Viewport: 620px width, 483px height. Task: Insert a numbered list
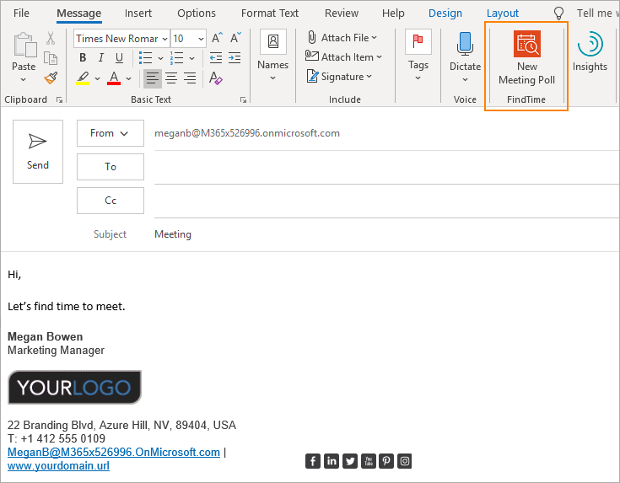pyautogui.click(x=176, y=58)
